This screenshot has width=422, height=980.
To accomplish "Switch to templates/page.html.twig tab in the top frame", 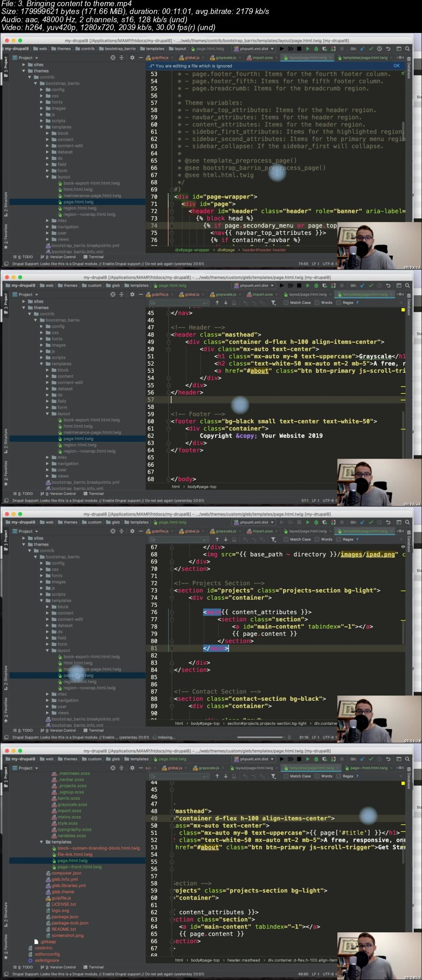I will [364, 58].
